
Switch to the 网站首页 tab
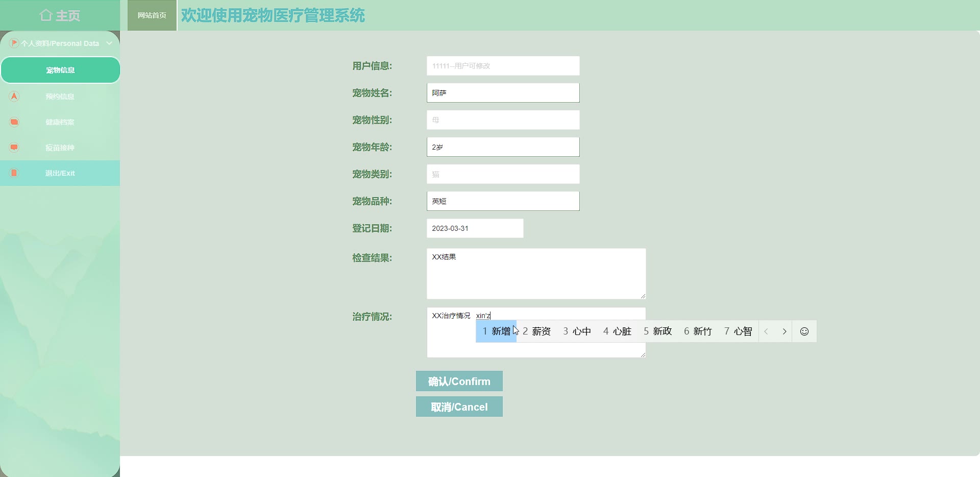[x=152, y=15]
